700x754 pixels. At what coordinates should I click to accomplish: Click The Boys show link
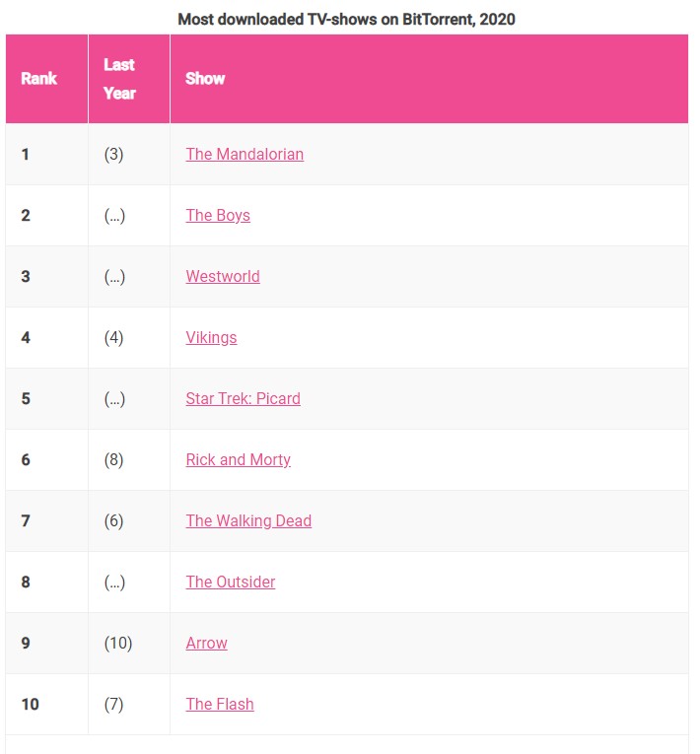coord(218,215)
